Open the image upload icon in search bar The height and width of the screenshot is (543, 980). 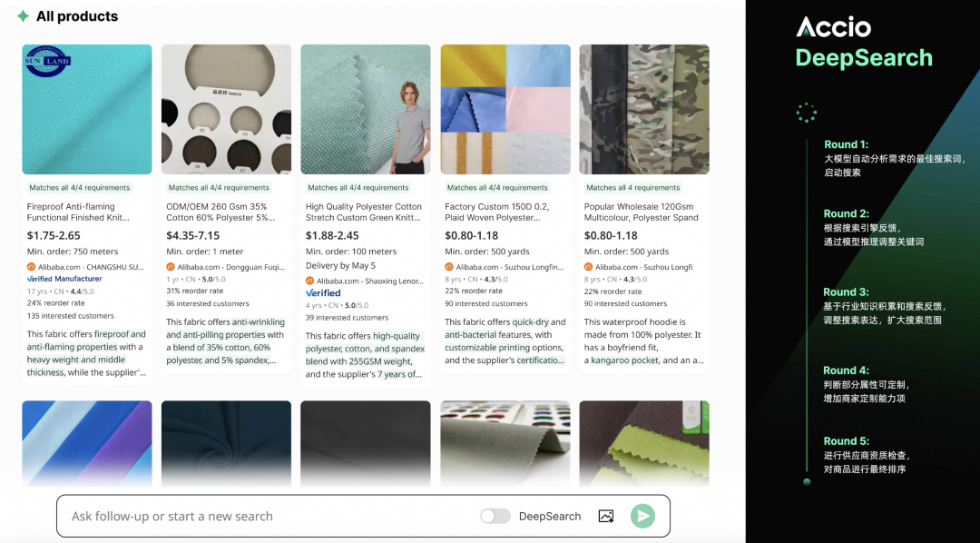click(x=605, y=516)
